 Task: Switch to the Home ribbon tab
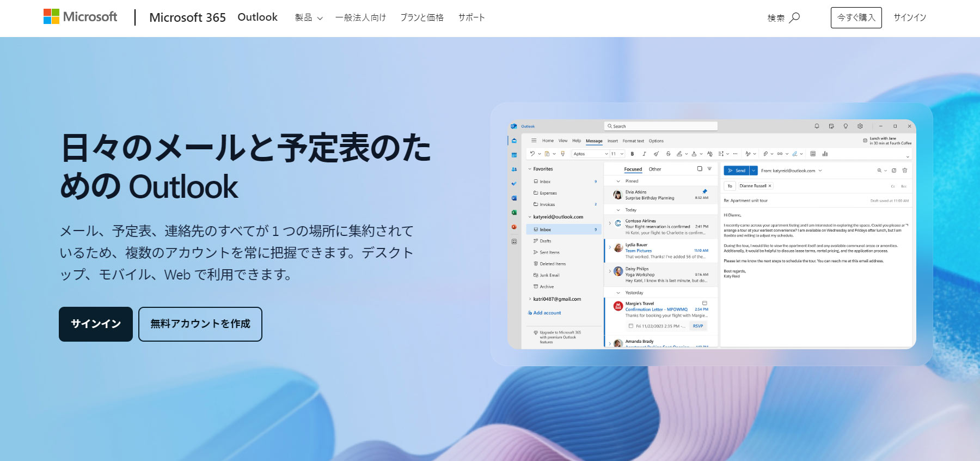[548, 141]
